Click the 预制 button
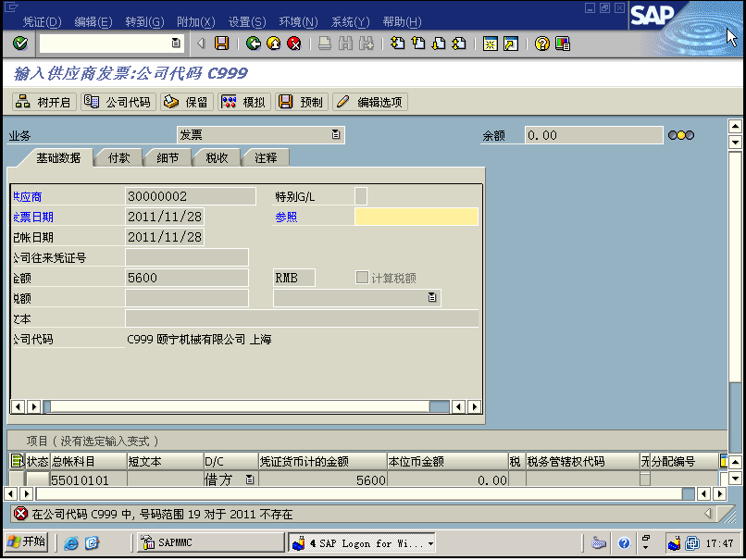746x560 pixels. 302,102
